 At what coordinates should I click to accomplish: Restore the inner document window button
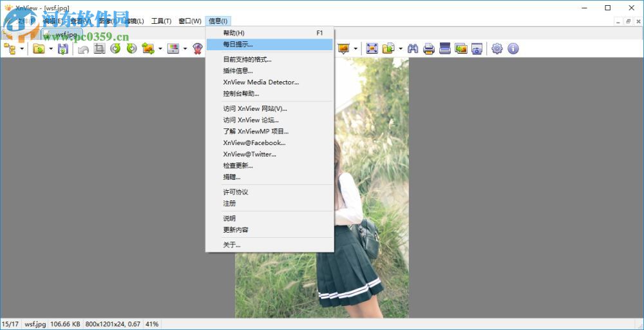coord(629,21)
